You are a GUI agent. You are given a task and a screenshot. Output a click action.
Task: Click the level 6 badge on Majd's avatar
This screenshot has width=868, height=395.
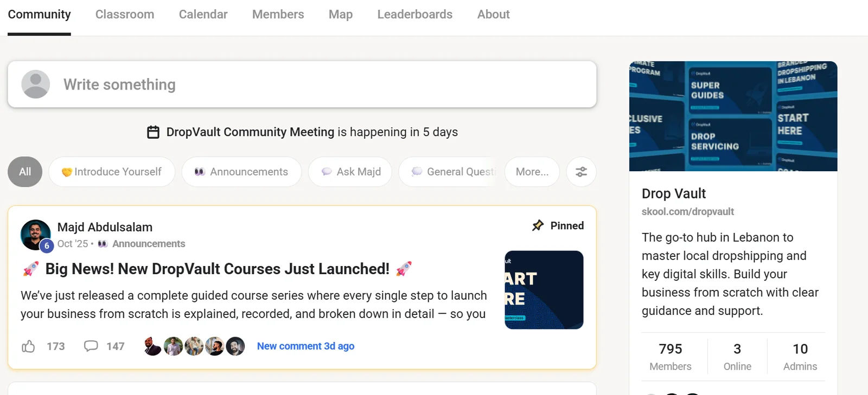(47, 245)
